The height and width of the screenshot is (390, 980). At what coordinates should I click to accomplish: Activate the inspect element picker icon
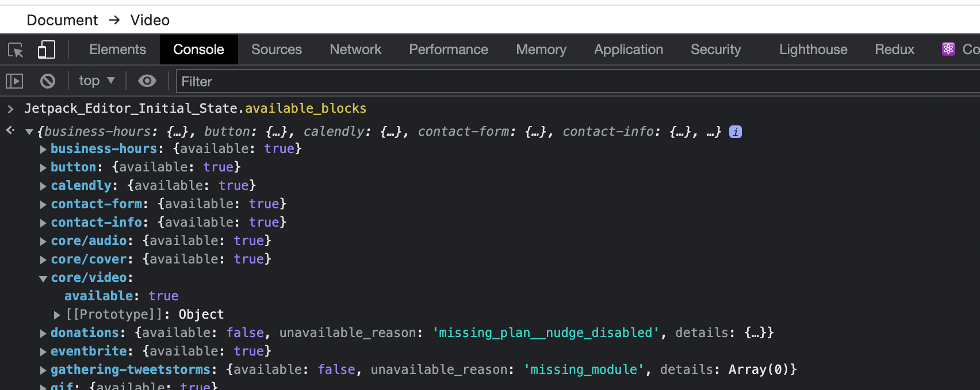(16, 50)
